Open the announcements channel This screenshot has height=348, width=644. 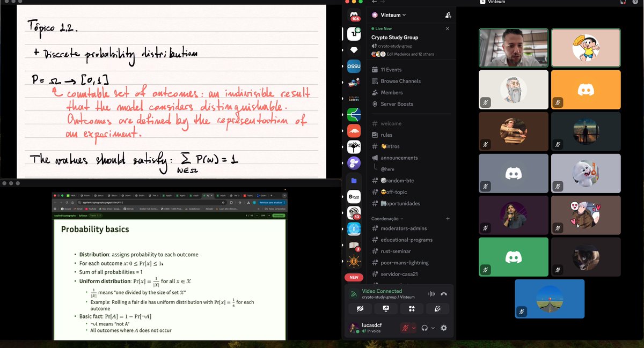pyautogui.click(x=411, y=158)
